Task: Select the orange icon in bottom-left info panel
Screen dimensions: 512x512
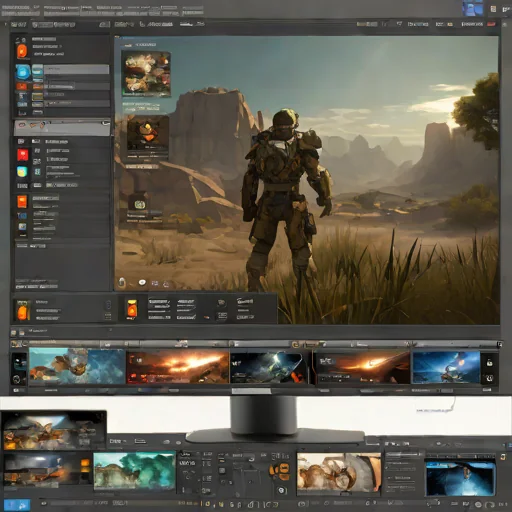Action: (22, 310)
